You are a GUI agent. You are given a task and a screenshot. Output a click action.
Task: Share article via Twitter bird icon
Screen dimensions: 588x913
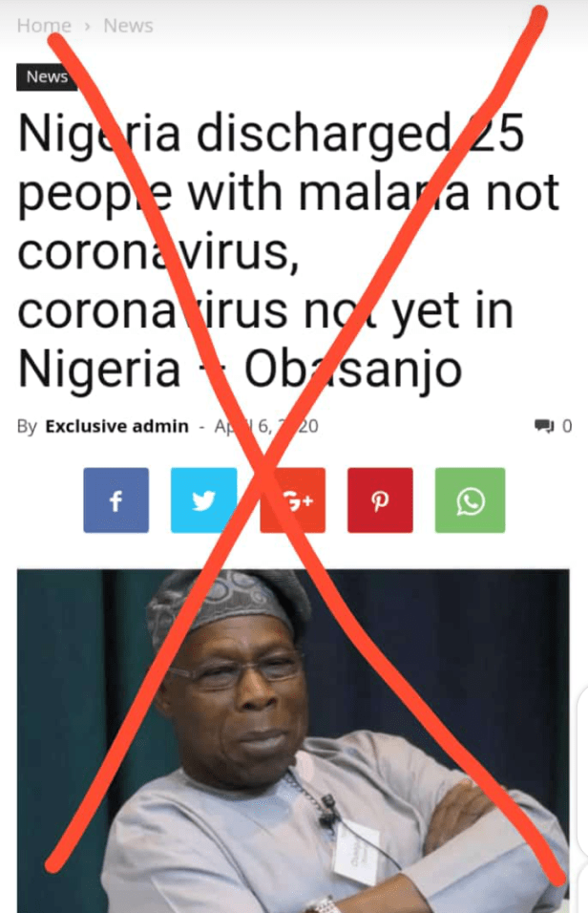click(x=203, y=500)
